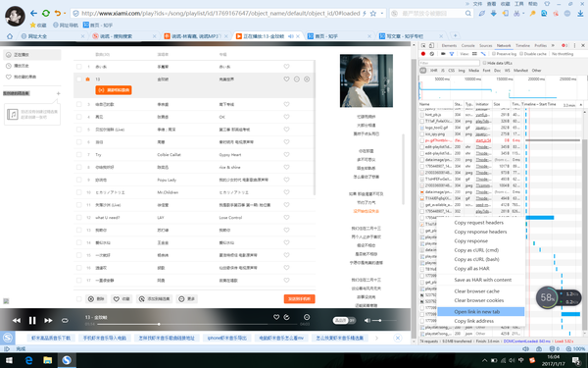Tick checkbox for song row 1
This screenshot has width=588, height=368.
(78, 67)
